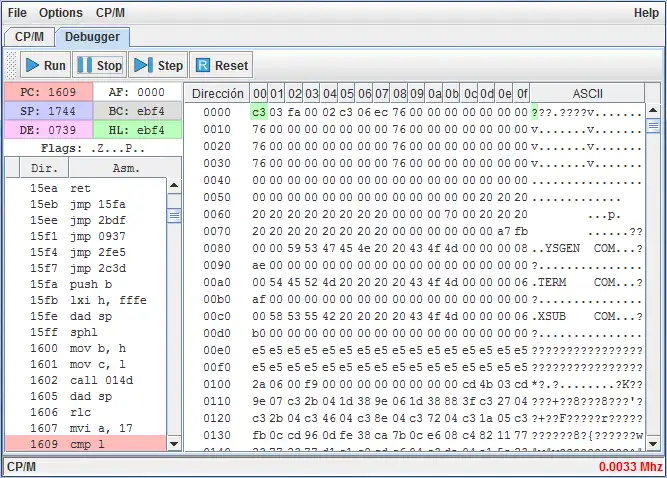Select the jmp 2c3d row
This screenshot has width=667, height=478.
[x=86, y=268]
